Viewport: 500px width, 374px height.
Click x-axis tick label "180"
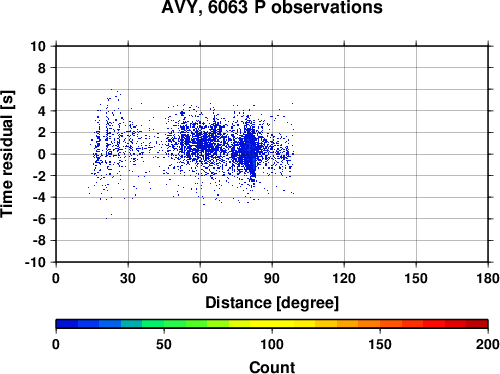(488, 278)
